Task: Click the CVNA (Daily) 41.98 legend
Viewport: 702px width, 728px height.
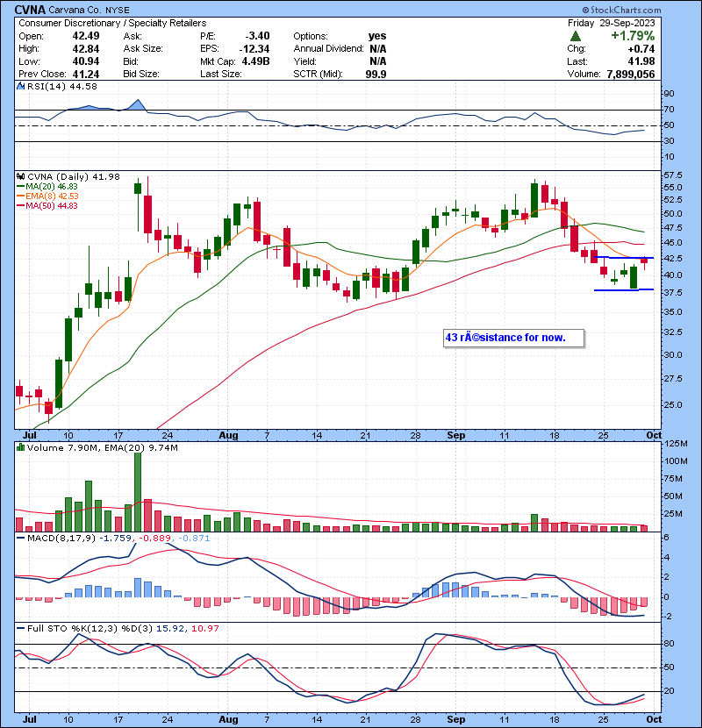Action: 74,176
